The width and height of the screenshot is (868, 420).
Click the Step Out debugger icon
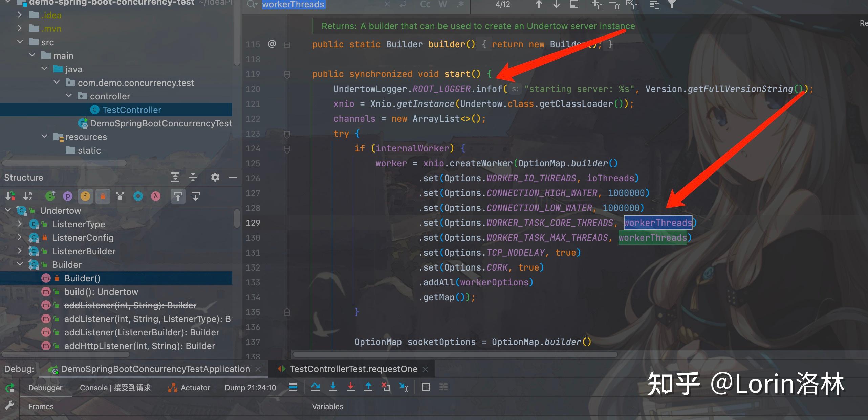368,387
